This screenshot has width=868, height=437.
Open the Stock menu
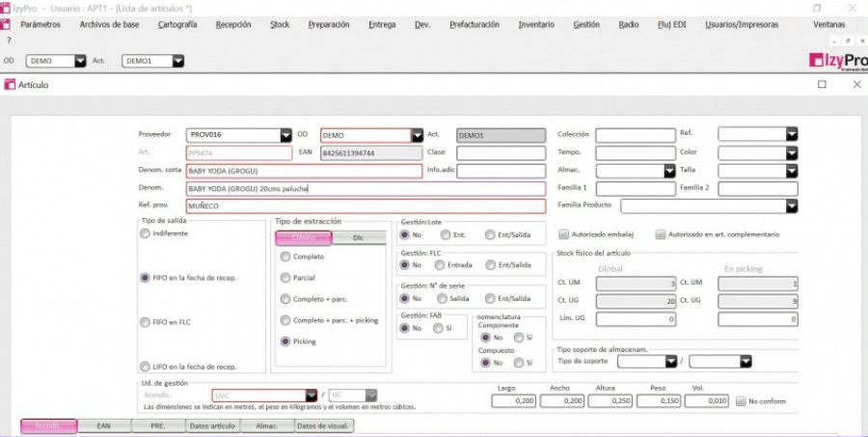(x=280, y=24)
